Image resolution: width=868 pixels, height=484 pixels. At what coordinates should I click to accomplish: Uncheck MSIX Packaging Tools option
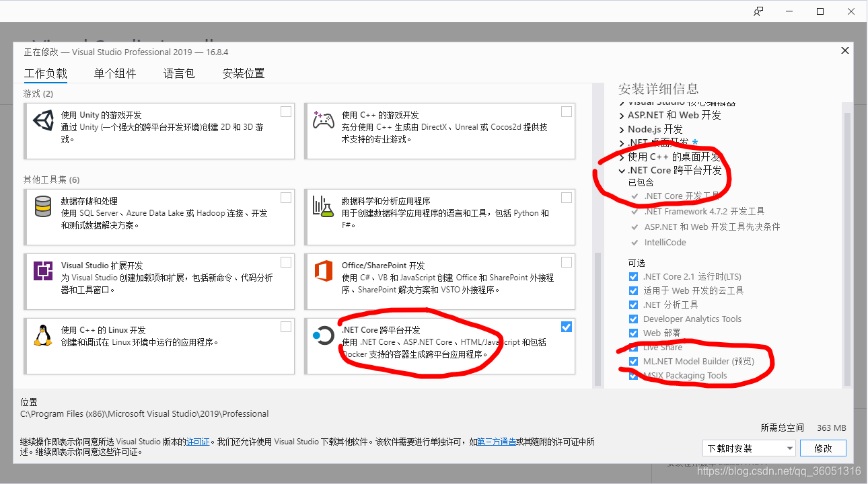pos(633,376)
